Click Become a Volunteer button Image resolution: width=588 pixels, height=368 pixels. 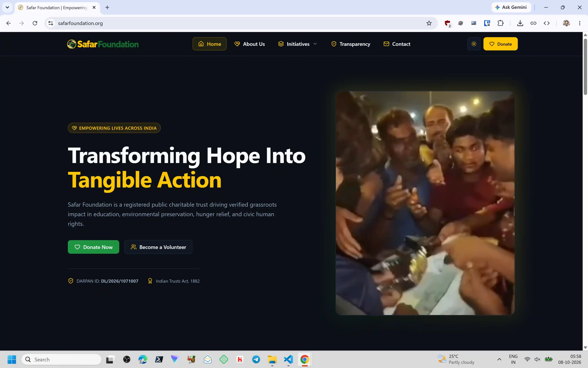158,247
